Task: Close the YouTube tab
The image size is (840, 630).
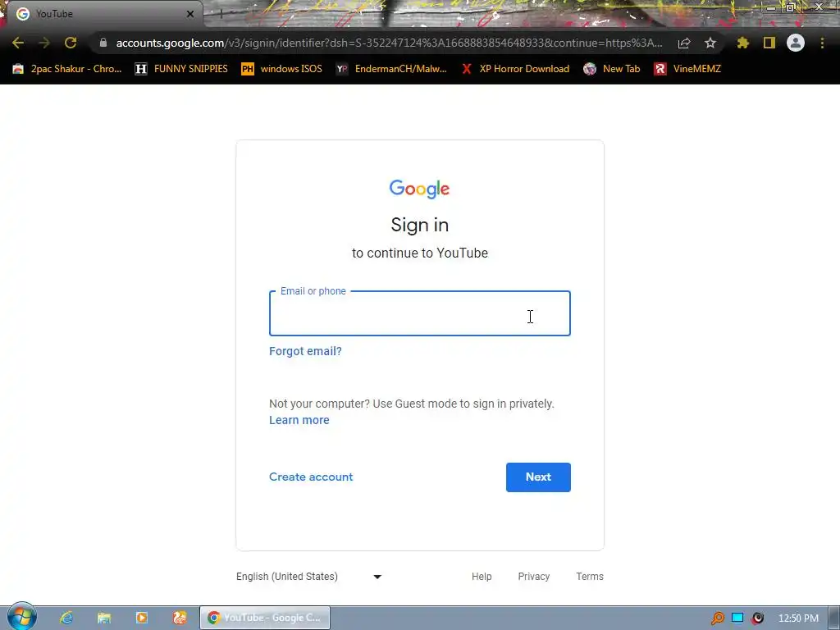Action: tap(190, 14)
